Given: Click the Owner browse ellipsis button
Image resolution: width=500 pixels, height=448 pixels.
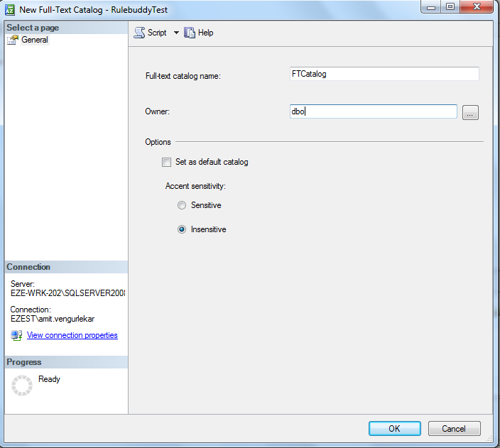Looking at the screenshot, I should coord(470,112).
